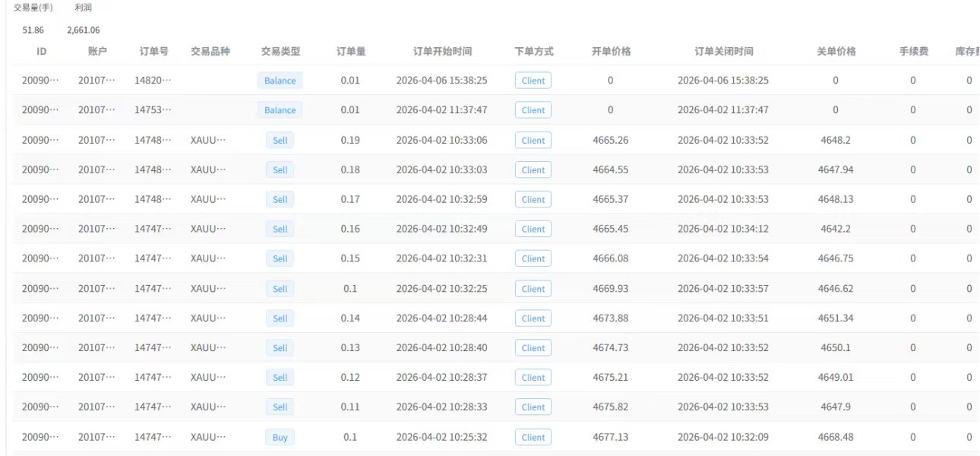The width and height of the screenshot is (980, 456).
Task: Click the 交易类型 column header
Action: (280, 52)
